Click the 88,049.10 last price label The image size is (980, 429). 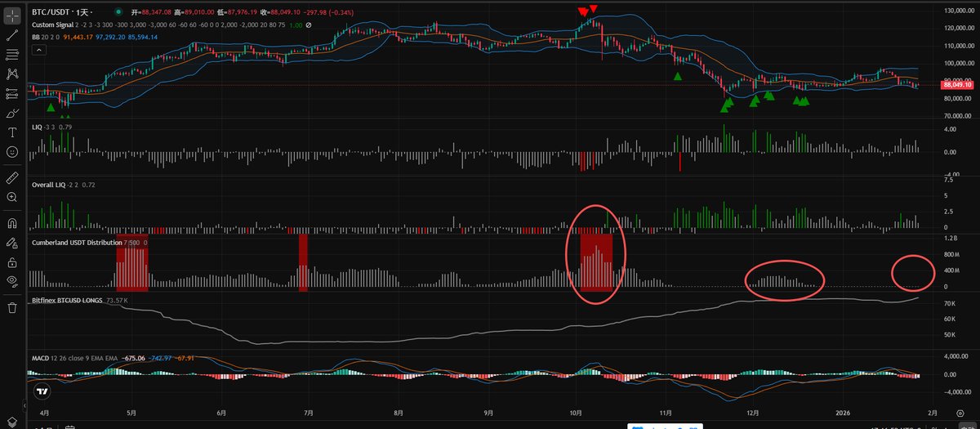tap(956, 85)
